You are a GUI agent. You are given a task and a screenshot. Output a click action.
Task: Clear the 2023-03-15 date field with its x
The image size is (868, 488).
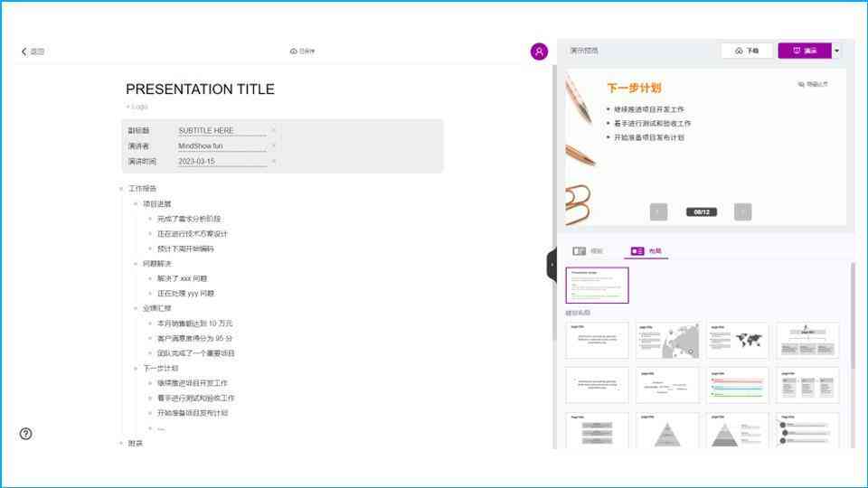[x=273, y=162]
